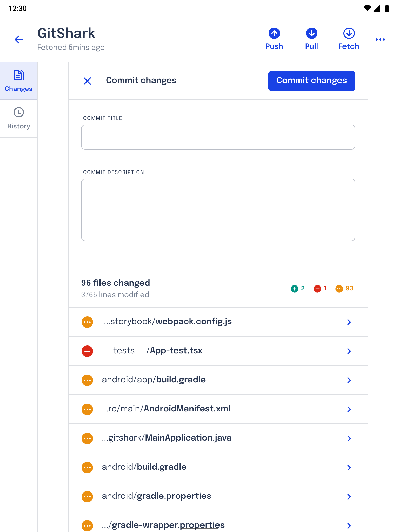Tap the Push upload icon

[x=274, y=33]
